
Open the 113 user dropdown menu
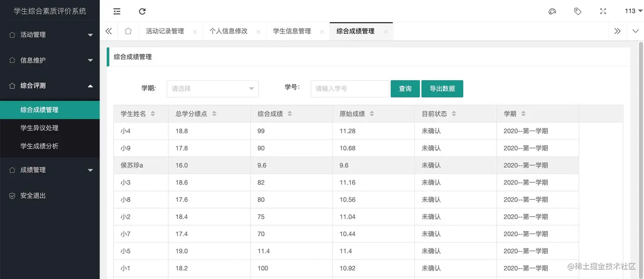(x=630, y=11)
